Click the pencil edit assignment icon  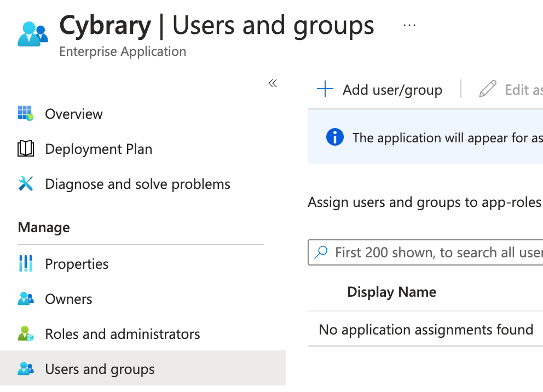coord(488,89)
